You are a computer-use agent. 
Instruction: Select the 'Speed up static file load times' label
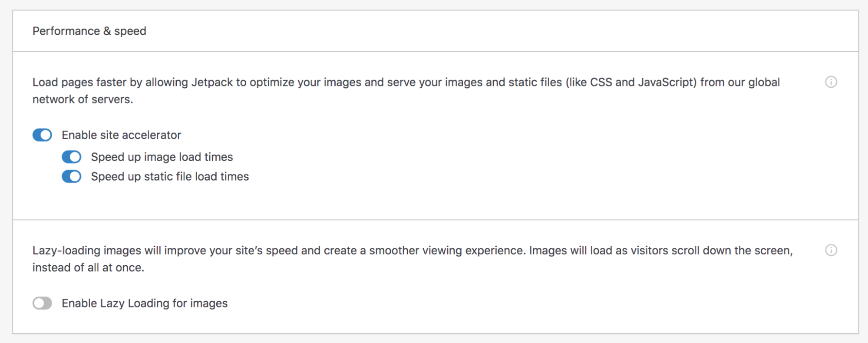point(170,177)
